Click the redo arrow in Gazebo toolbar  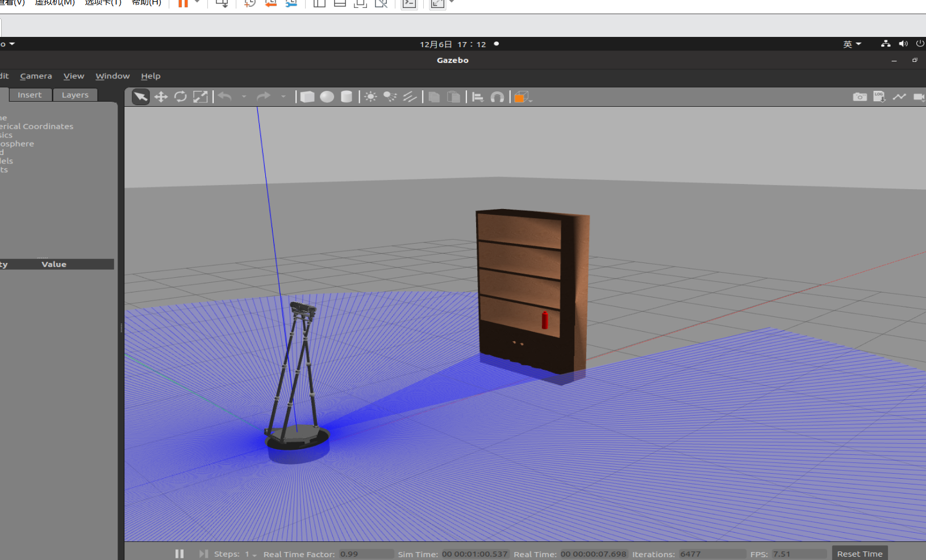tap(264, 97)
